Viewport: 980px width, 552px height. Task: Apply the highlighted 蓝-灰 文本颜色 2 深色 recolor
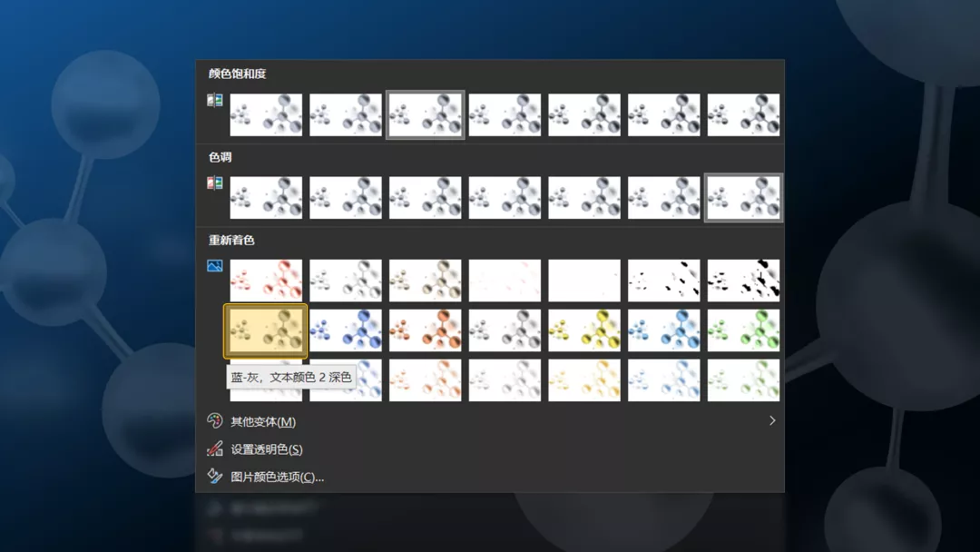(x=266, y=330)
